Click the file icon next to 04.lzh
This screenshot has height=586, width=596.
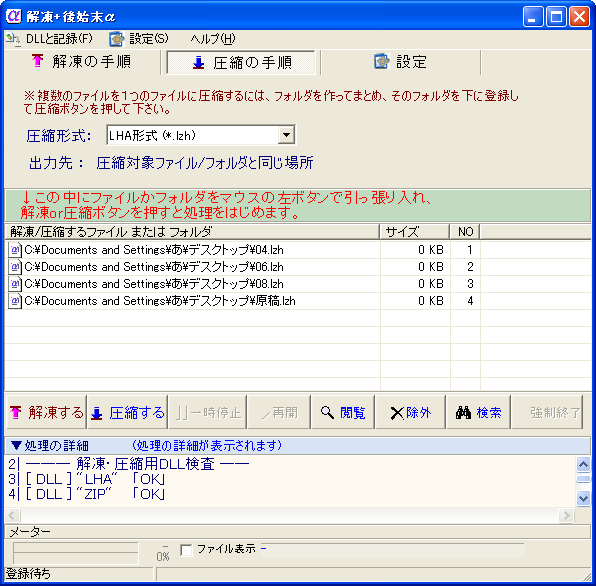click(x=15, y=250)
